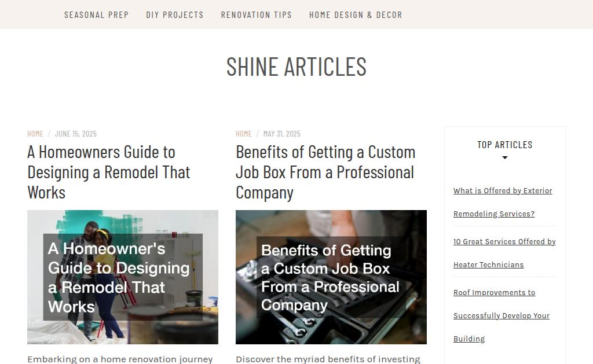Viewport: 593px width, 364px height.
Task: Open article A Homeowners Guide to Designing a Remodel headline
Action: point(109,172)
